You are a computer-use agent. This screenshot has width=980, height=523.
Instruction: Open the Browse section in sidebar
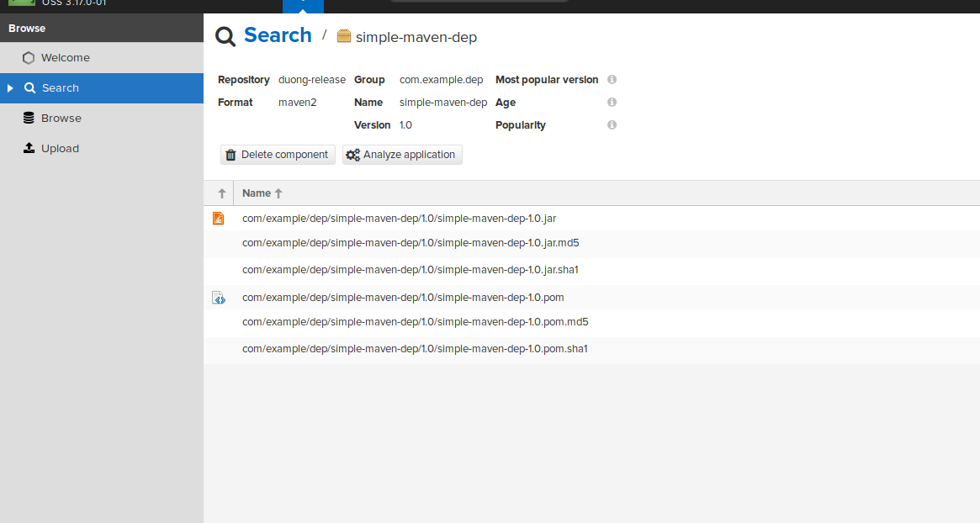102,118
